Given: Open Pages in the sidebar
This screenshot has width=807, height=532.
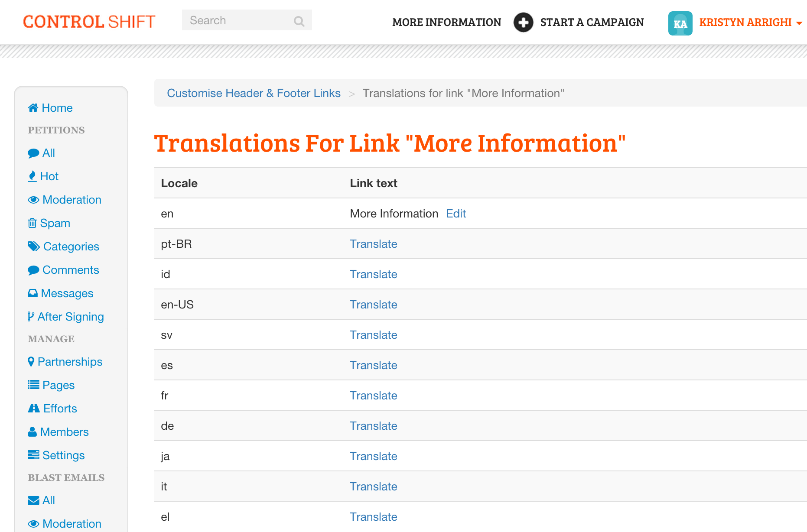Looking at the screenshot, I should coord(58,385).
